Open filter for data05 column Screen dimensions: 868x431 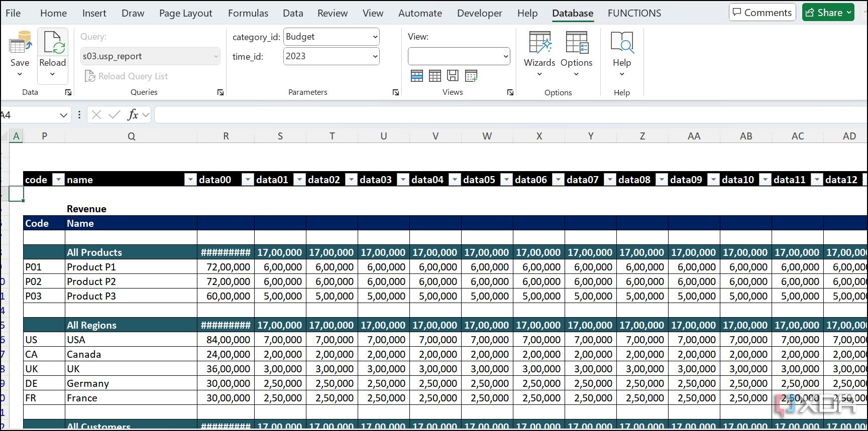[506, 180]
